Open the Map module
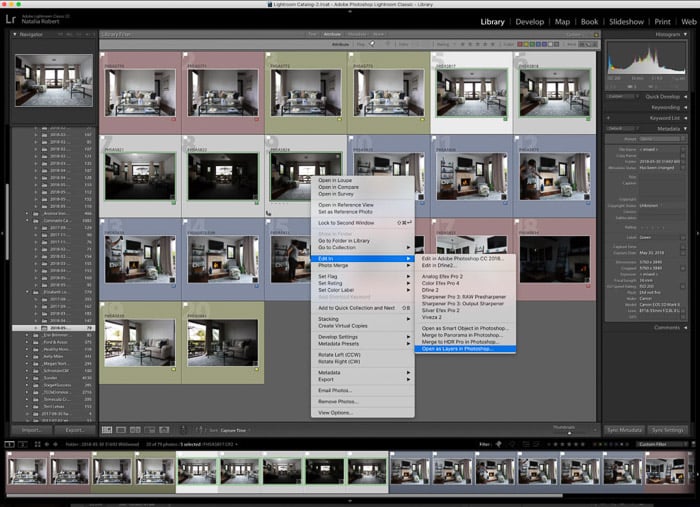The height and width of the screenshot is (507, 700). [x=562, y=21]
